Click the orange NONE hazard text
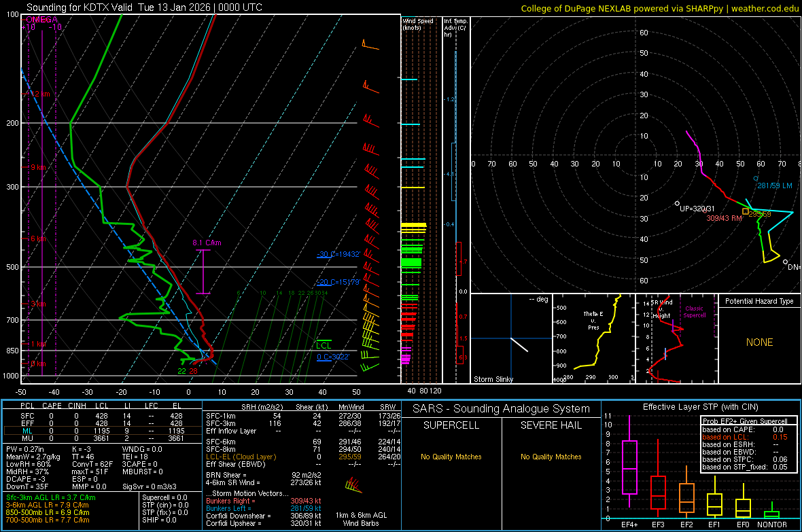802x532 pixels. tap(759, 342)
